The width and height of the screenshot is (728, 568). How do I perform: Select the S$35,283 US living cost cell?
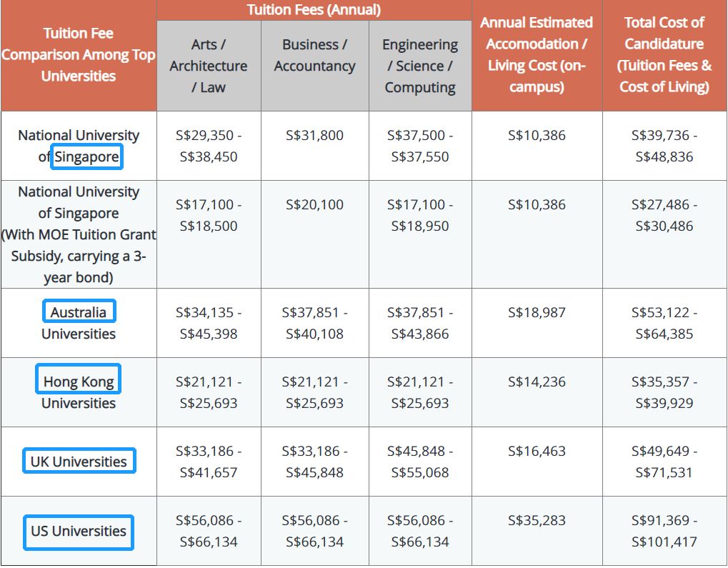[x=537, y=520]
